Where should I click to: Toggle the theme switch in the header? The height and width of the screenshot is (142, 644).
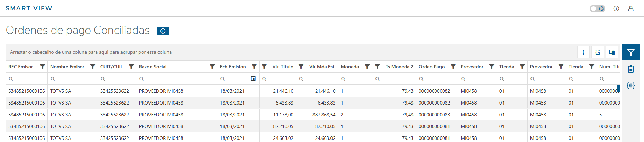597,8
